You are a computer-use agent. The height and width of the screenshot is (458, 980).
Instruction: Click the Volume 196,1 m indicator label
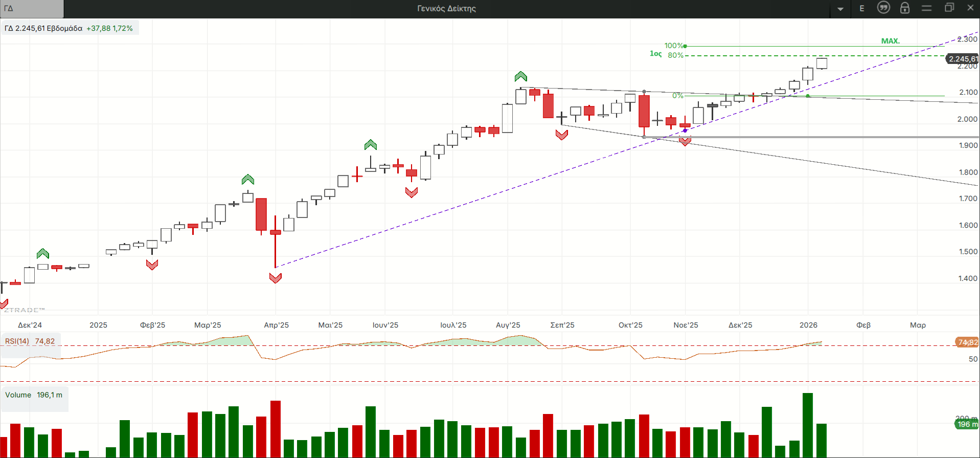pos(34,395)
